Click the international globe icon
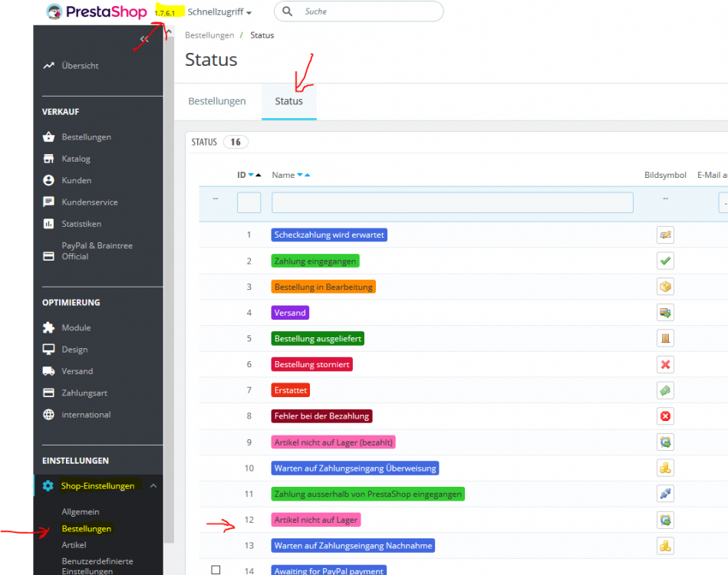The width and height of the screenshot is (728, 575). point(49,415)
